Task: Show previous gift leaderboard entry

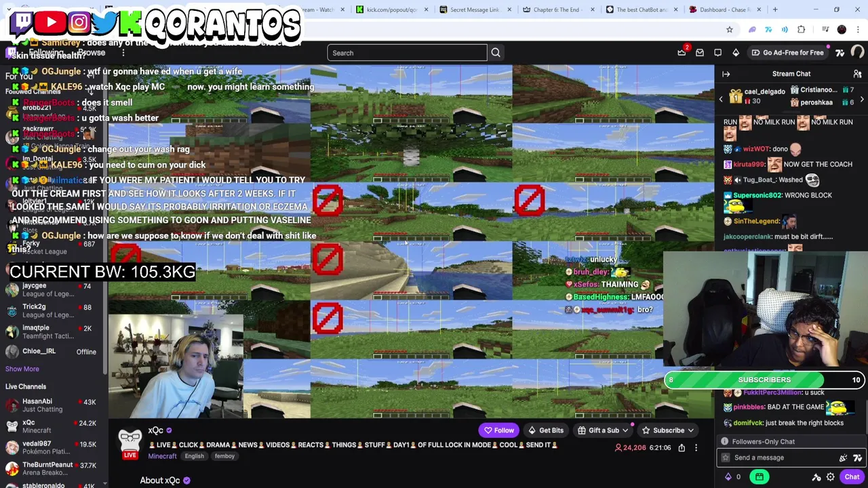Action: tap(721, 99)
